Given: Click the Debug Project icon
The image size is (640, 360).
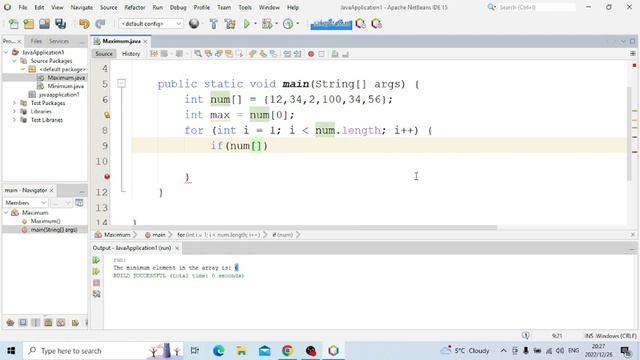Looking at the screenshot, I should pyautogui.click(x=267, y=24).
